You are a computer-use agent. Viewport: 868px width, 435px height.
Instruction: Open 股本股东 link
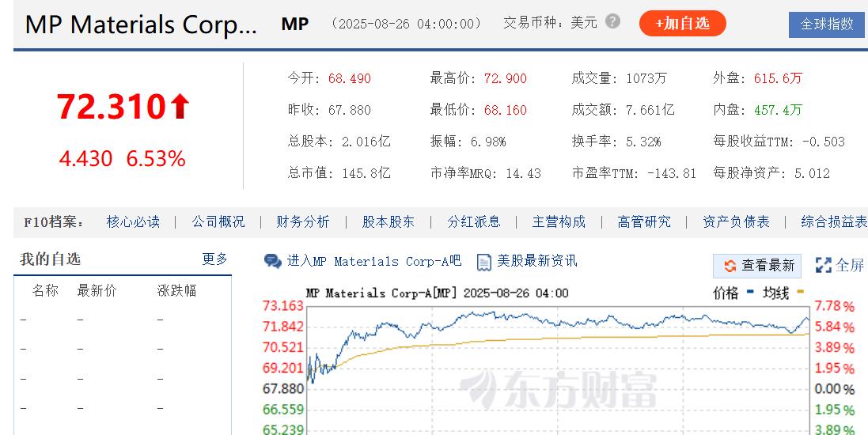388,222
